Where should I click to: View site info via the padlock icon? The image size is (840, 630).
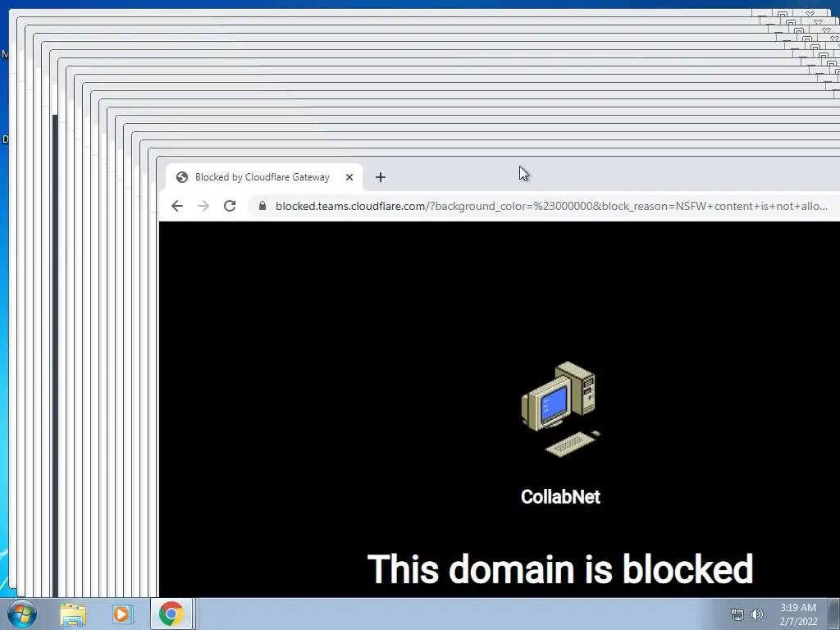[262, 206]
